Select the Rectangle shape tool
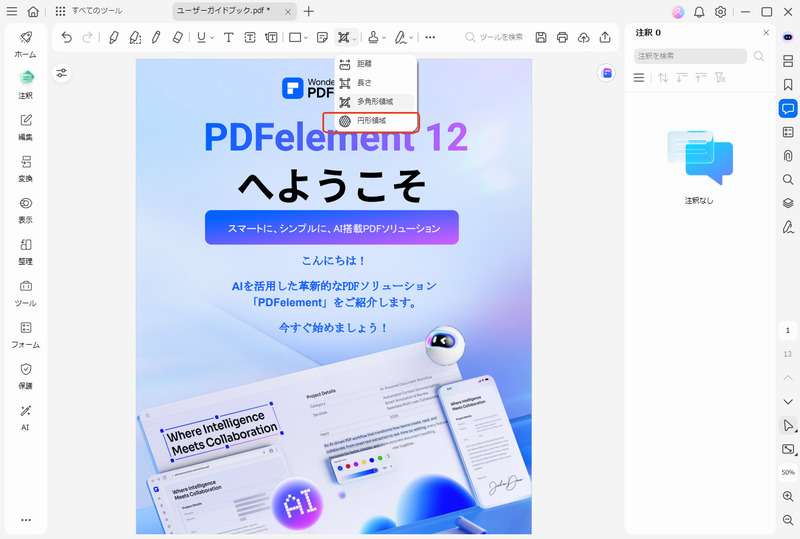 [295, 37]
